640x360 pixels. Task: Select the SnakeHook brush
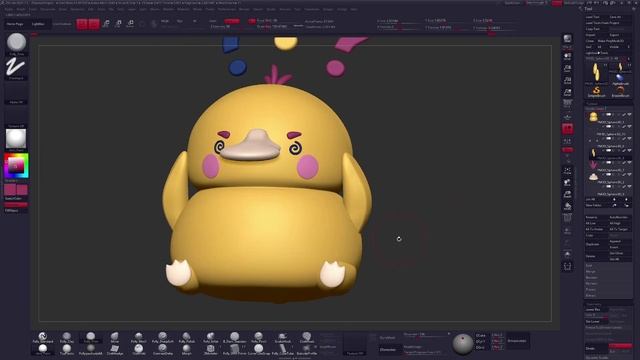282,338
